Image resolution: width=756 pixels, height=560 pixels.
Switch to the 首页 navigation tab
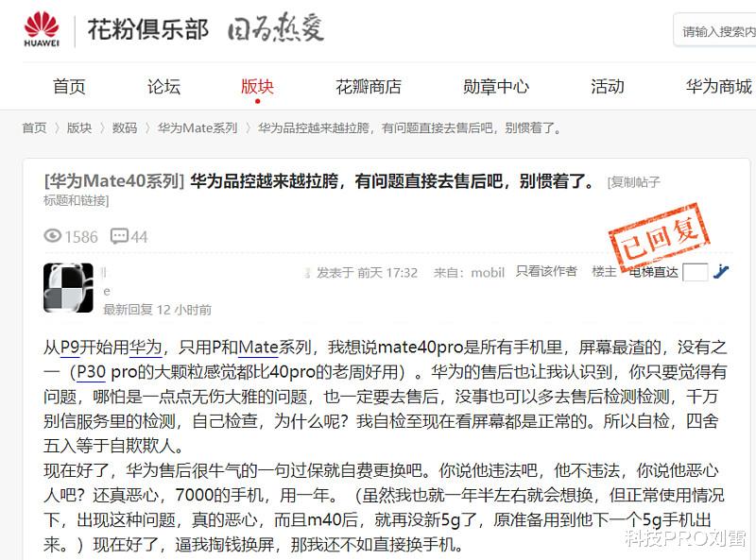click(x=68, y=87)
